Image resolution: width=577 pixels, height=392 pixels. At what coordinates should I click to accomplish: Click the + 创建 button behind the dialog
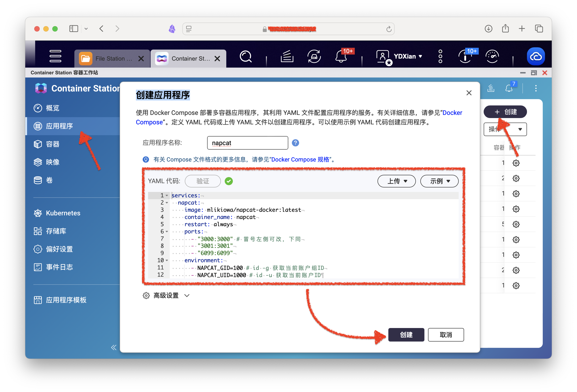(x=505, y=112)
